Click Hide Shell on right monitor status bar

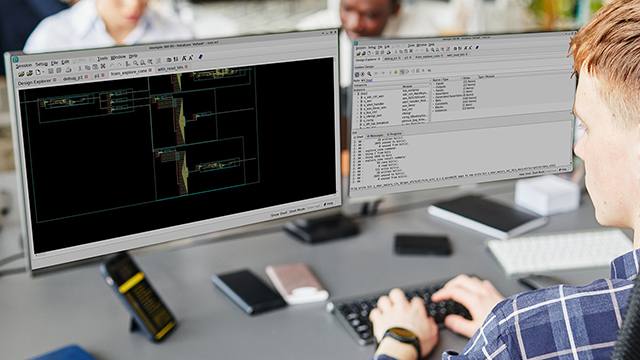tap(525, 173)
